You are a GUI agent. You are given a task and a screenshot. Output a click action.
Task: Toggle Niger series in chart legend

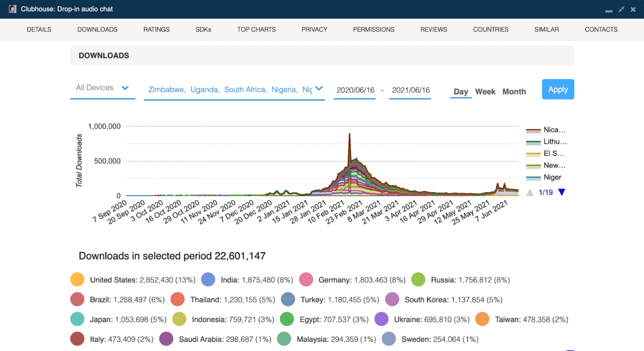544,177
